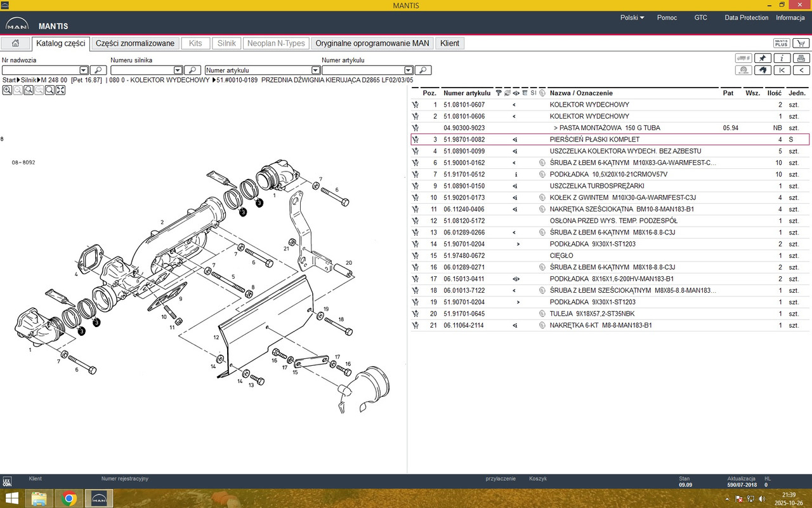Open the Pomoc menu
This screenshot has width=812, height=508.
[x=667, y=18]
